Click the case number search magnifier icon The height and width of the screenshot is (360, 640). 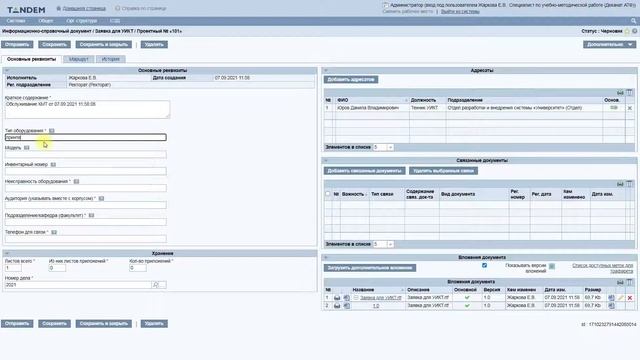[x=156, y=285]
